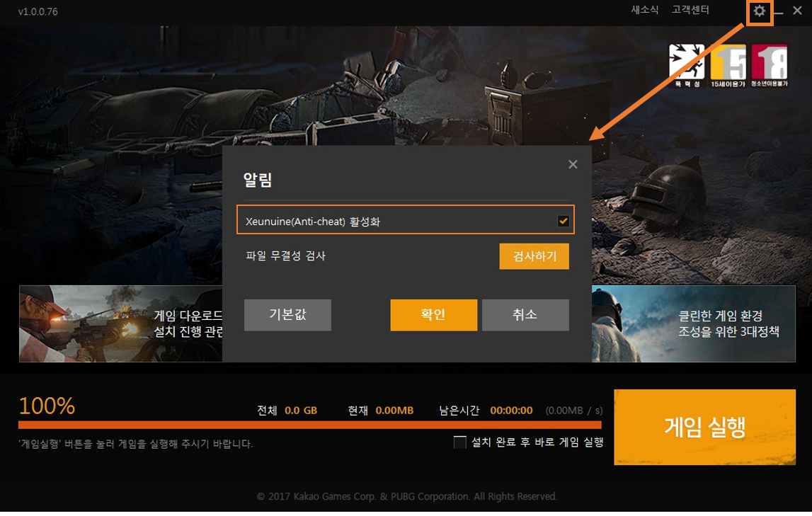This screenshot has height=516, width=812.
Task: Click the 전체 0.0 GB total size
Action: (287, 411)
